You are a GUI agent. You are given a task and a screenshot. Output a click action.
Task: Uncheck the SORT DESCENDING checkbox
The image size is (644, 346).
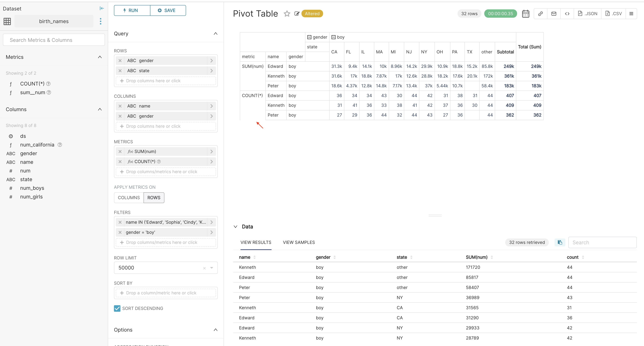coord(117,308)
